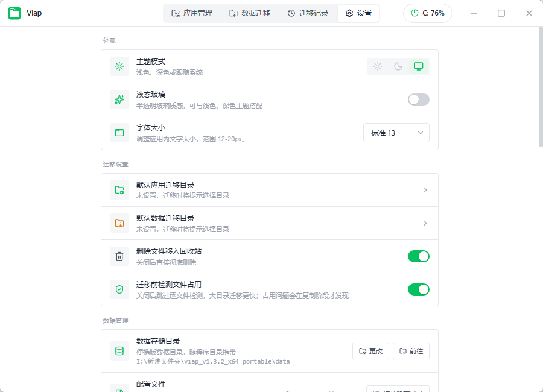Click the disk usage pie icon
Screen dimensions: 543x392
(x=414, y=13)
